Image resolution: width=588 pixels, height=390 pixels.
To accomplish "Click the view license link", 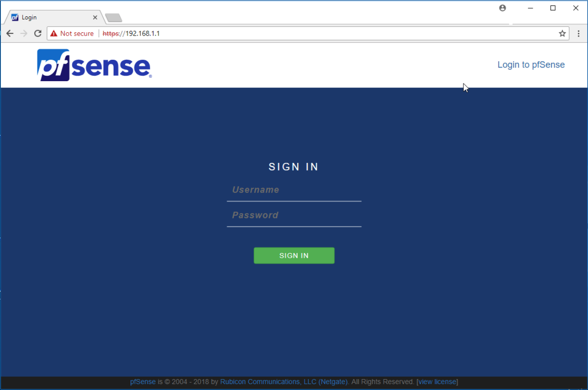I will (x=437, y=382).
